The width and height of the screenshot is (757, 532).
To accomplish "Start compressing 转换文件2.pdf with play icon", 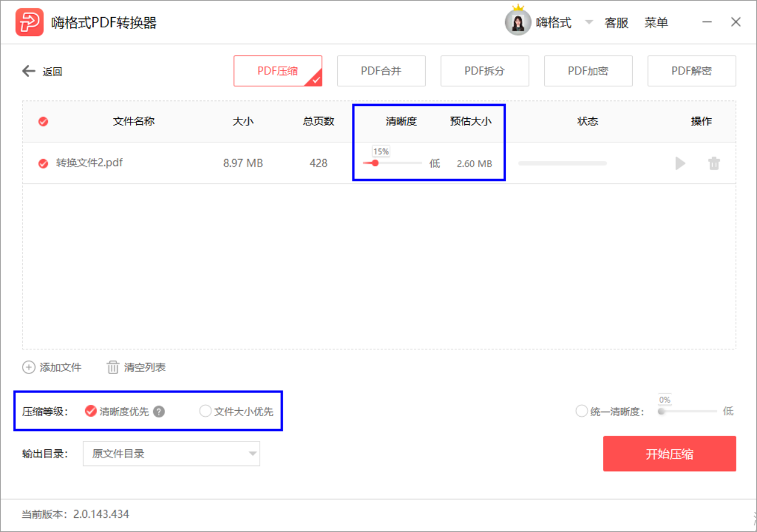I will [x=681, y=163].
